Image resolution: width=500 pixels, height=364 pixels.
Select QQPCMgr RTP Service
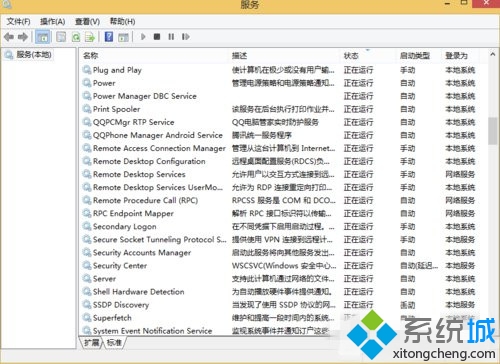coord(133,122)
